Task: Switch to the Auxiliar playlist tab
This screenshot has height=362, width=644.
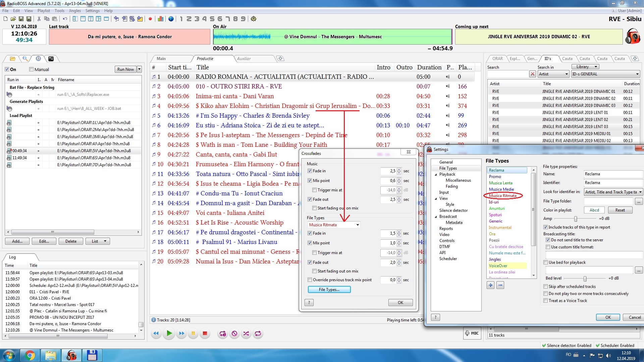Action: (244, 59)
